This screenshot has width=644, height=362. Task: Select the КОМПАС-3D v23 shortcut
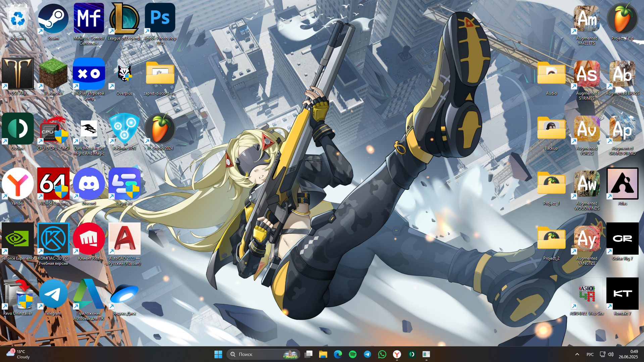tap(53, 244)
